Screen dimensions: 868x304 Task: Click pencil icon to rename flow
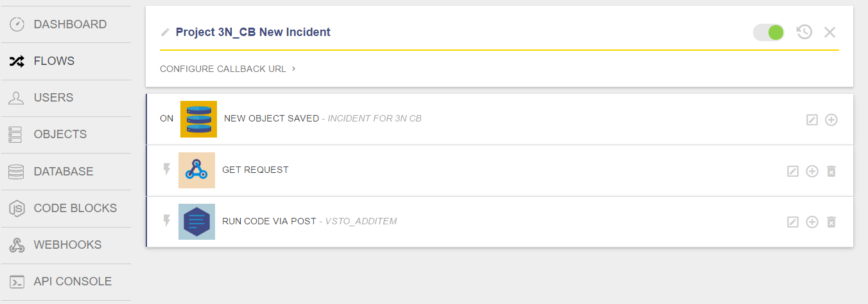pyautogui.click(x=165, y=32)
